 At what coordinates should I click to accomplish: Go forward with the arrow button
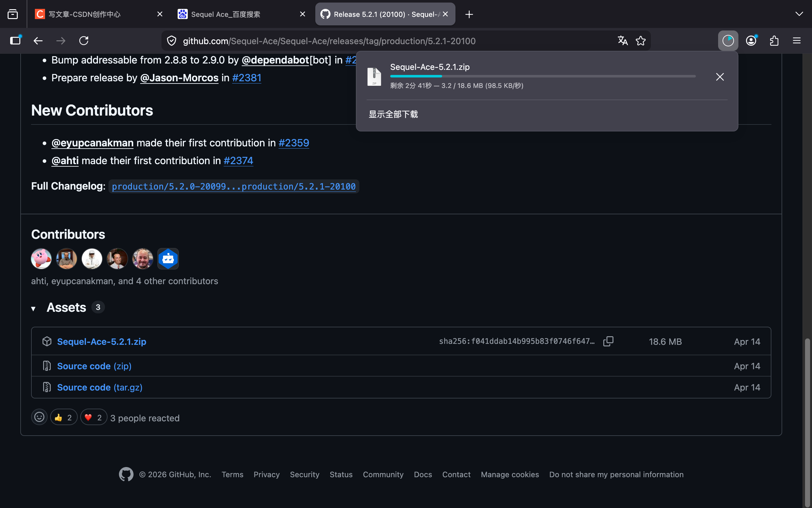(x=61, y=41)
